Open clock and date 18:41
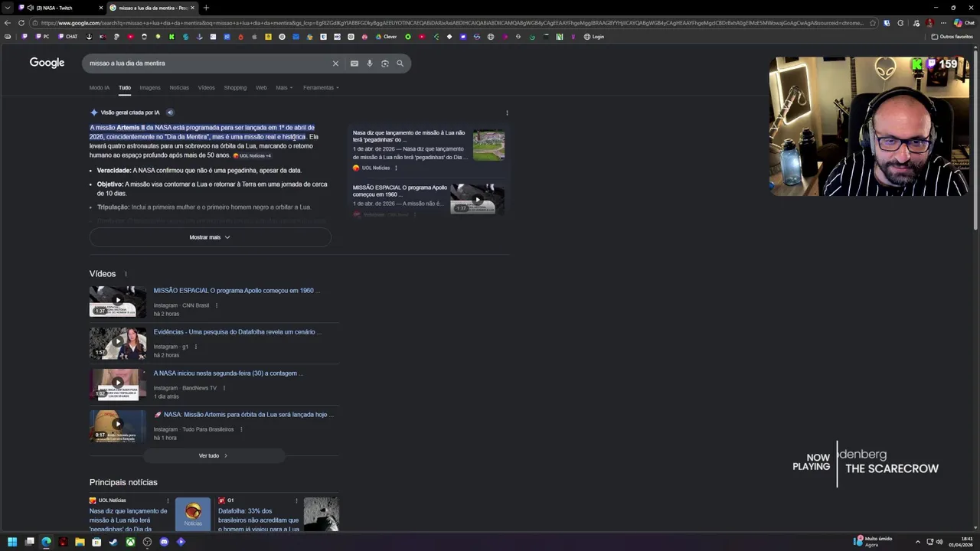The width and height of the screenshot is (980, 551). pos(961,541)
